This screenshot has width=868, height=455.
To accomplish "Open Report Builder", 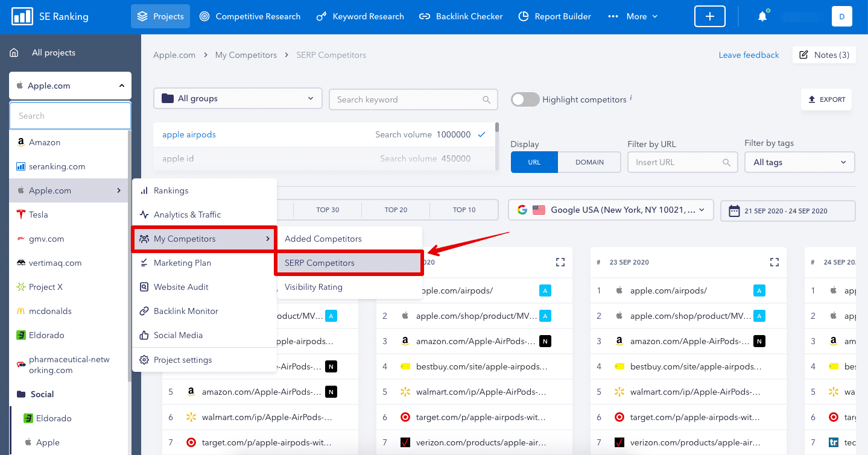I will click(x=555, y=16).
